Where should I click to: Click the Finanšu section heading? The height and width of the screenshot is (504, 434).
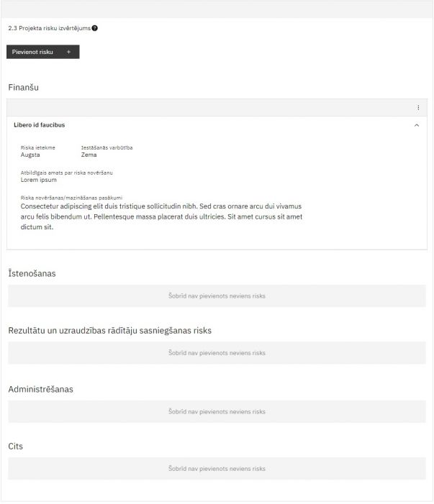(23, 87)
